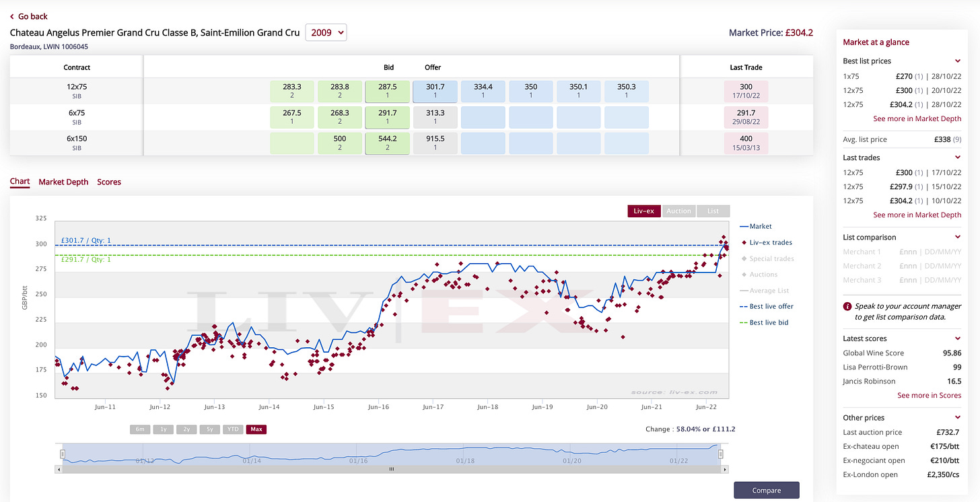Click the right handle of chart range navigator

tap(720, 454)
